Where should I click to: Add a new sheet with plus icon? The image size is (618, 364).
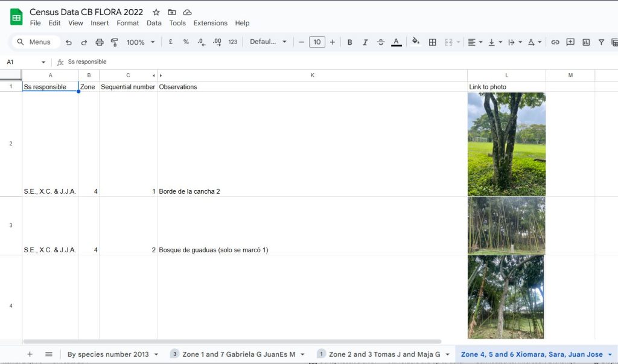[30, 354]
